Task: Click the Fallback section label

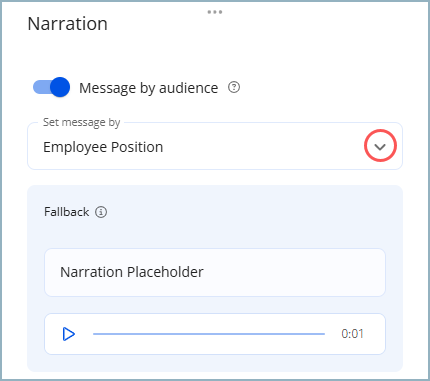Action: click(x=67, y=212)
